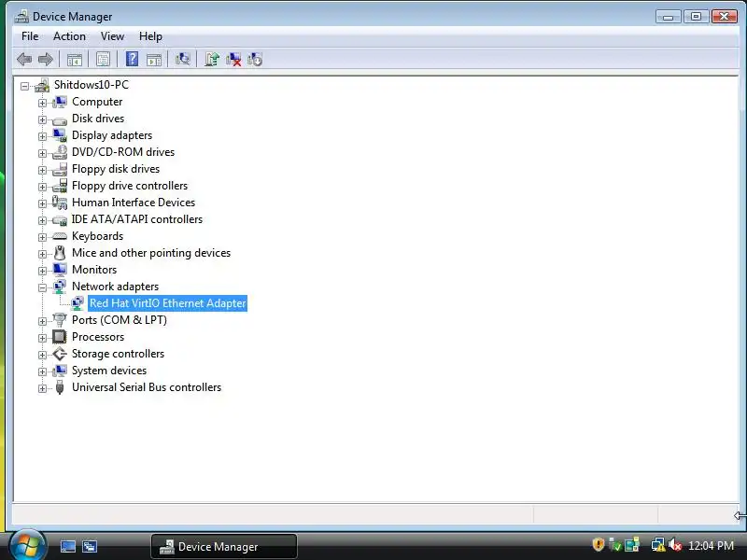
Task: Open the Action menu
Action: 69,36
